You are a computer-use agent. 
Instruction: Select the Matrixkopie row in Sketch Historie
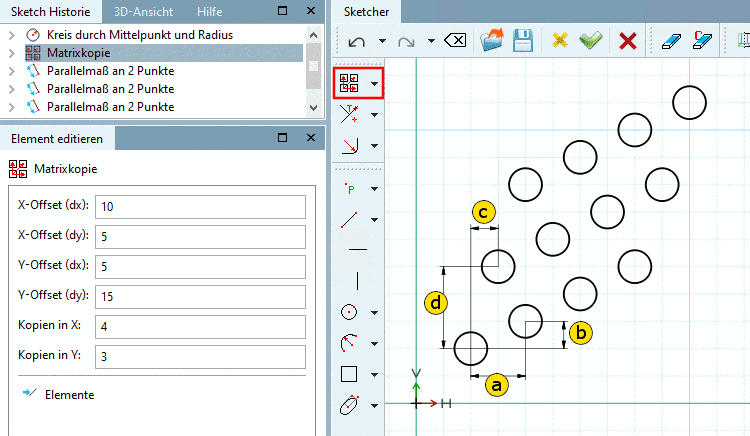(x=164, y=53)
